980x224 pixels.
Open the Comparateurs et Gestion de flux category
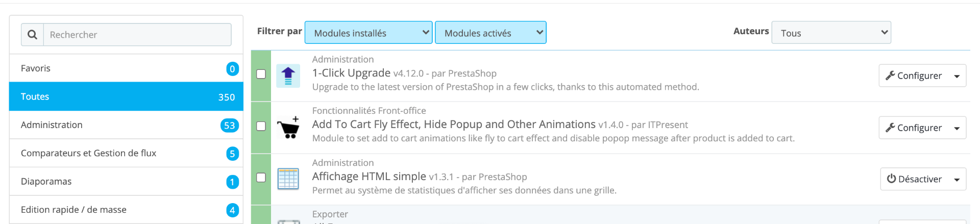click(126, 153)
